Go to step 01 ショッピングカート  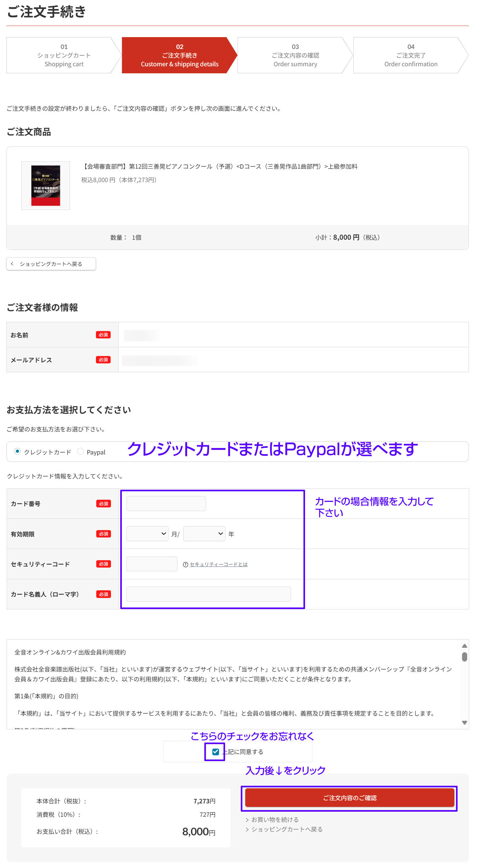click(64, 55)
